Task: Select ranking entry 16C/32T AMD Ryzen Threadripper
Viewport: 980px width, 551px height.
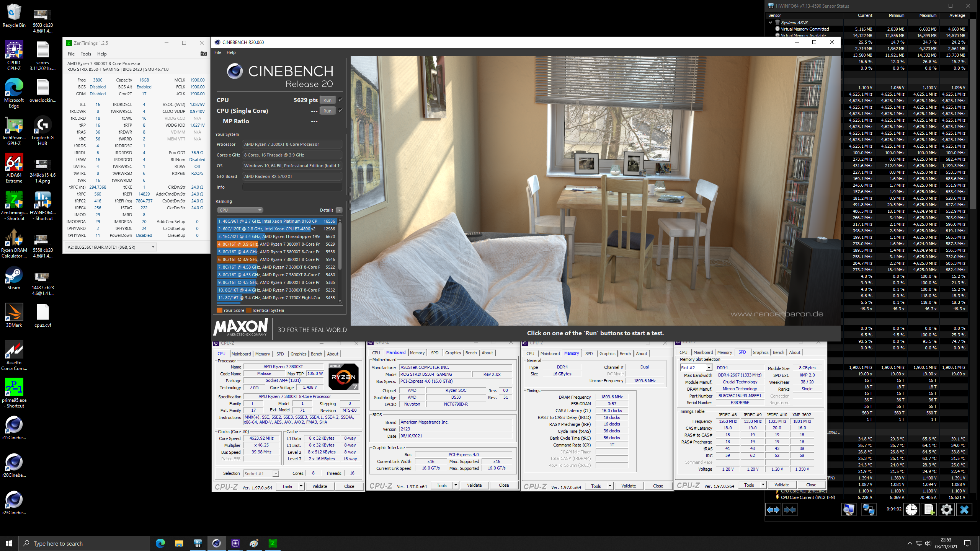Action: click(x=276, y=236)
